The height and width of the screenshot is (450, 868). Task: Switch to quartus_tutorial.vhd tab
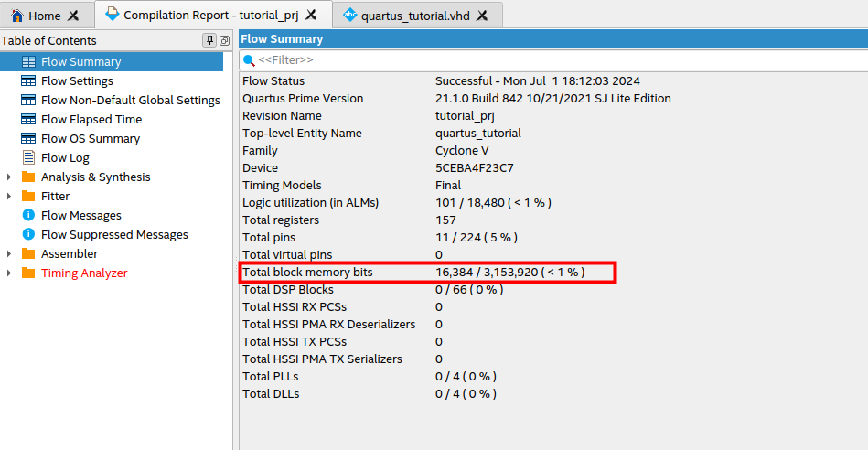(x=417, y=16)
